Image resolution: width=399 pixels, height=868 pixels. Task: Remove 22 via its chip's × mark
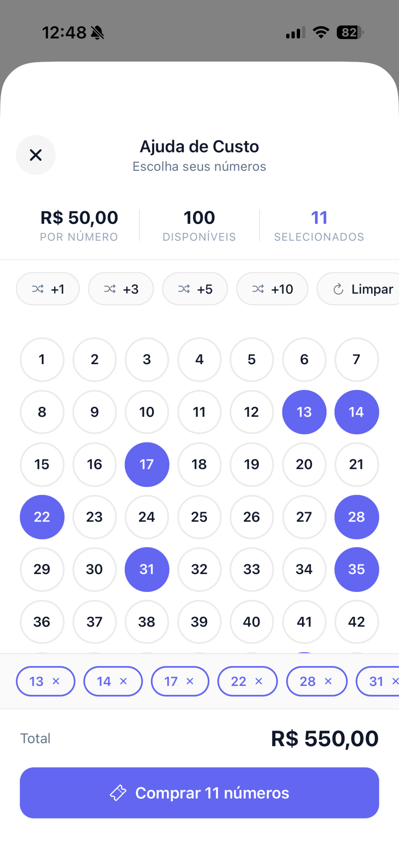tap(259, 681)
